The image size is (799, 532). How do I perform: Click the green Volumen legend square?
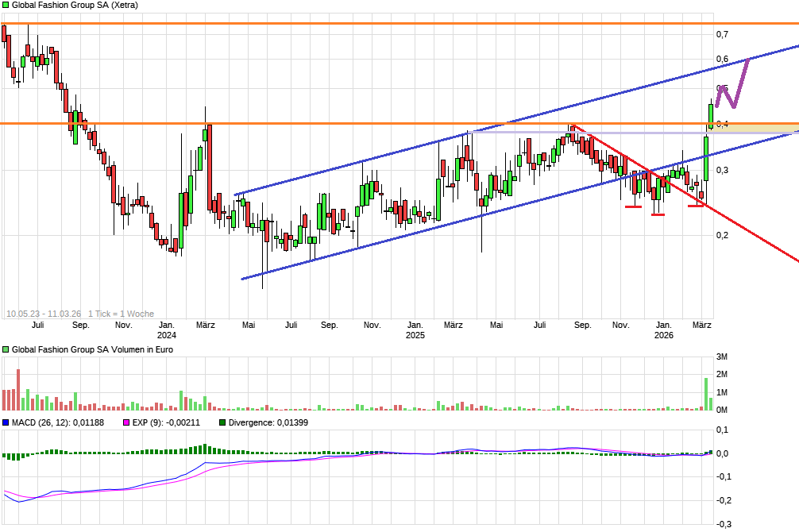6,349
